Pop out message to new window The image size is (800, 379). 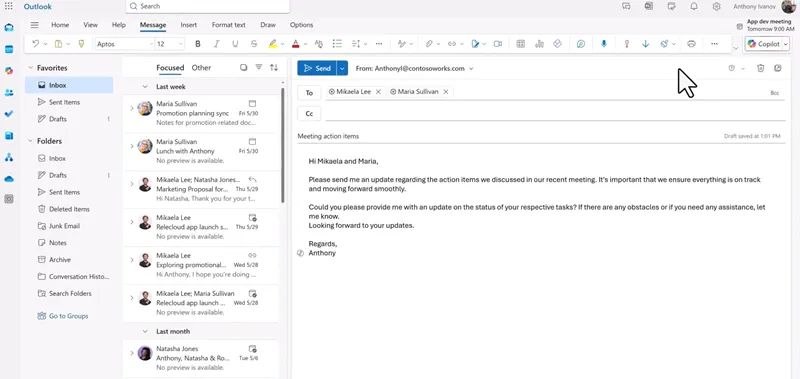pos(778,68)
